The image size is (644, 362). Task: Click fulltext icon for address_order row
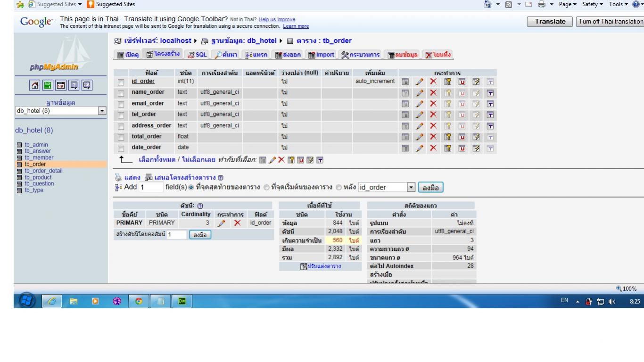489,125
